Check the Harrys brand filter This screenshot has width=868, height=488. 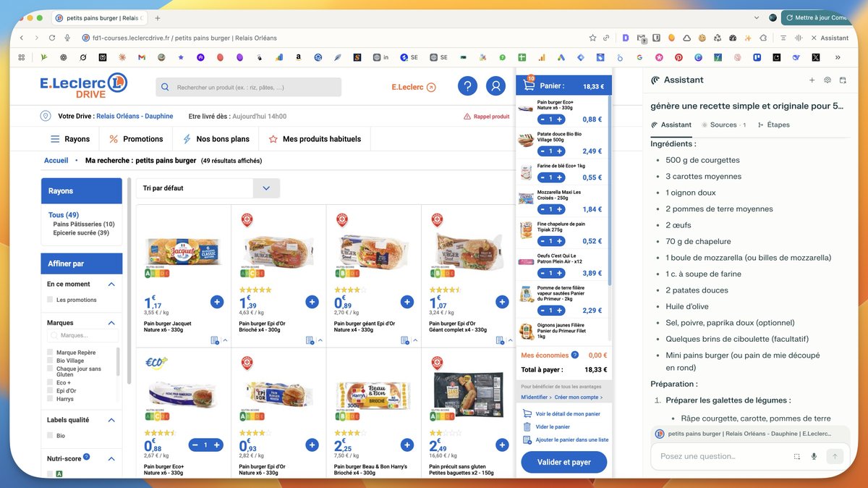pos(50,399)
